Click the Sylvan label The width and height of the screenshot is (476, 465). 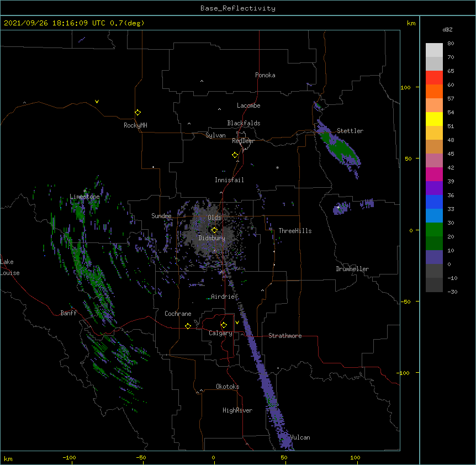[x=215, y=135]
